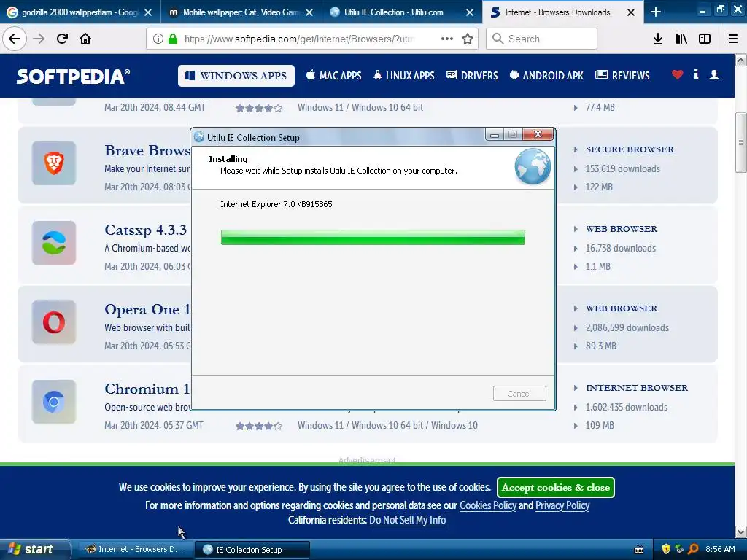The height and width of the screenshot is (560, 747).
Task: Close the godzilla 2000 Google tab
Action: [148, 12]
